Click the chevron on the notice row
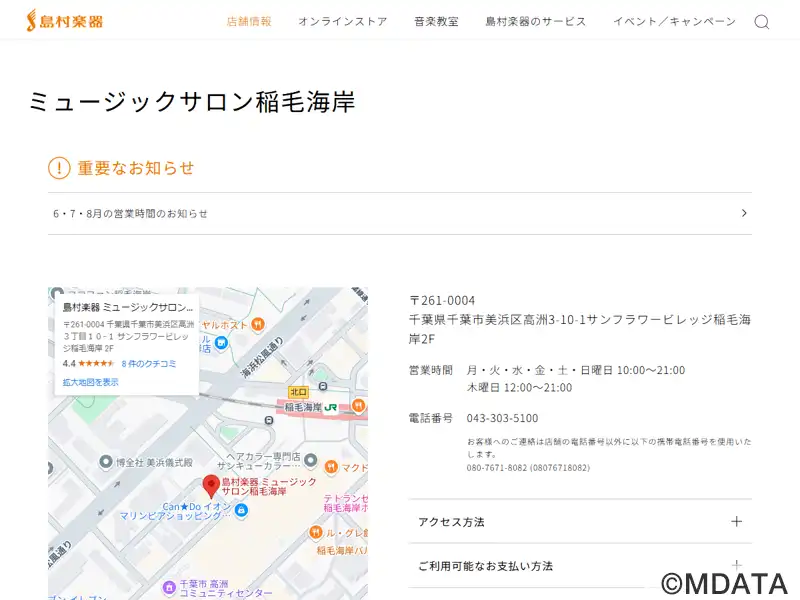This screenshot has width=800, height=600. [x=744, y=213]
